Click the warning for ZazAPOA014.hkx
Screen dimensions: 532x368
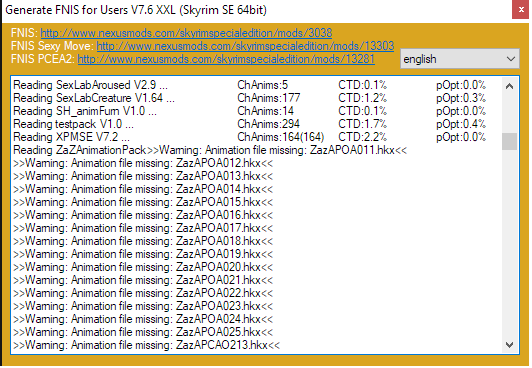point(143,189)
